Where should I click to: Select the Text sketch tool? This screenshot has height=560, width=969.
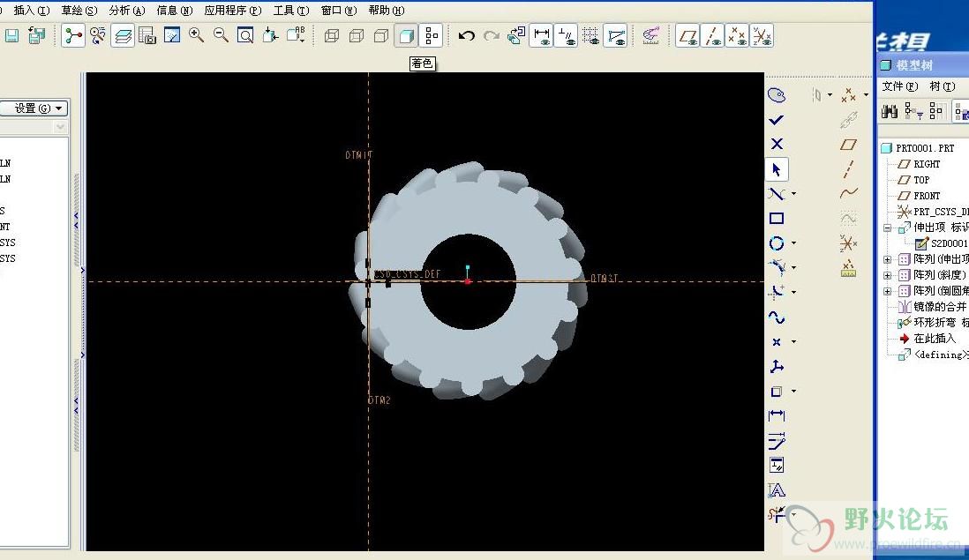777,489
